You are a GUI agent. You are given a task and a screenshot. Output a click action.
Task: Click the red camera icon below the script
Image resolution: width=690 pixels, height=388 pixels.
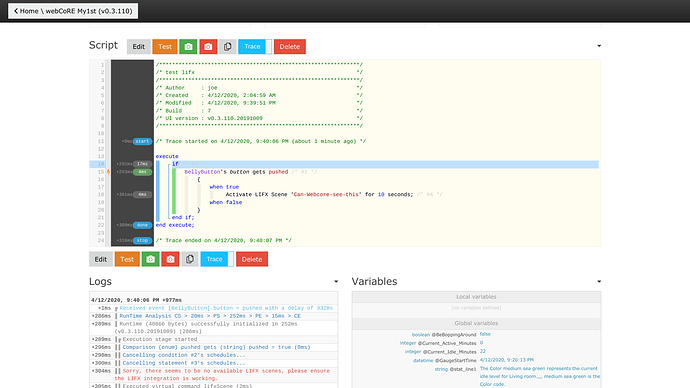point(170,259)
